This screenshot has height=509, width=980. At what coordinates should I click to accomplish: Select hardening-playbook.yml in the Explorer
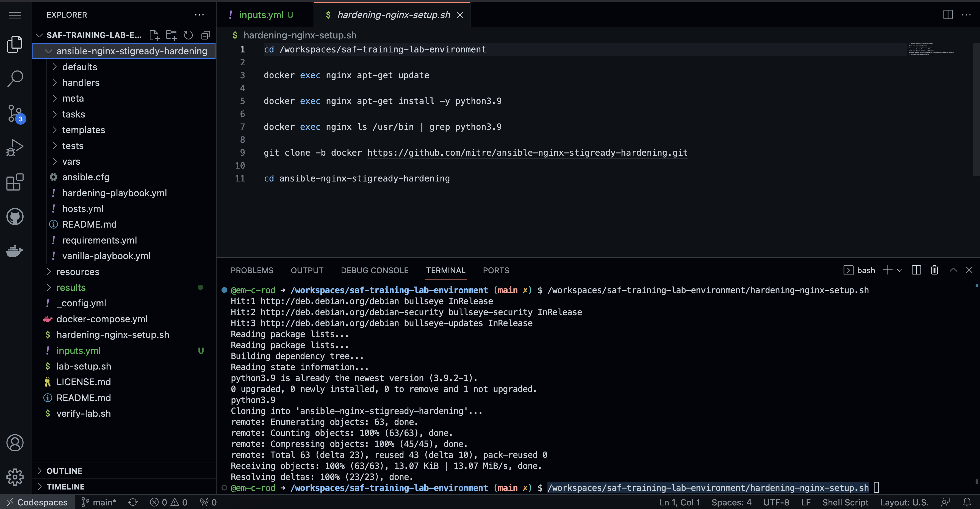115,193
